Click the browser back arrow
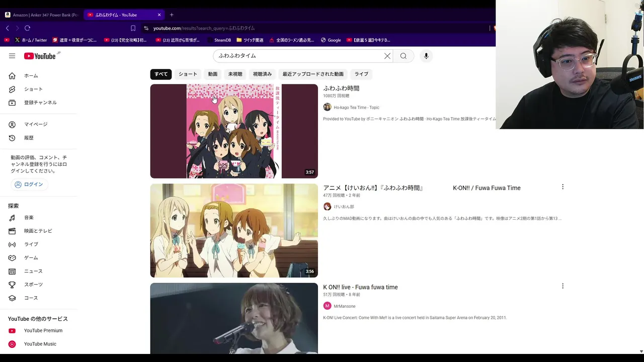Image resolution: width=644 pixels, height=362 pixels. coord(7,28)
